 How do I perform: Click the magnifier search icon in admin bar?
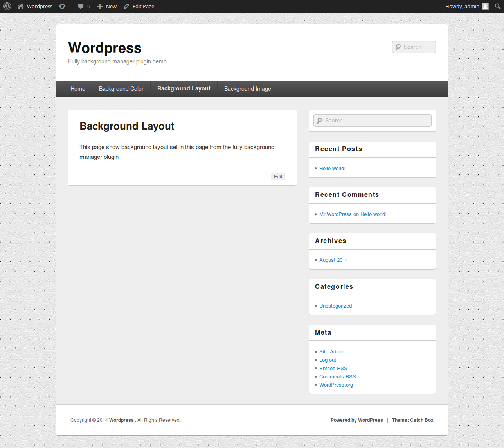point(498,6)
